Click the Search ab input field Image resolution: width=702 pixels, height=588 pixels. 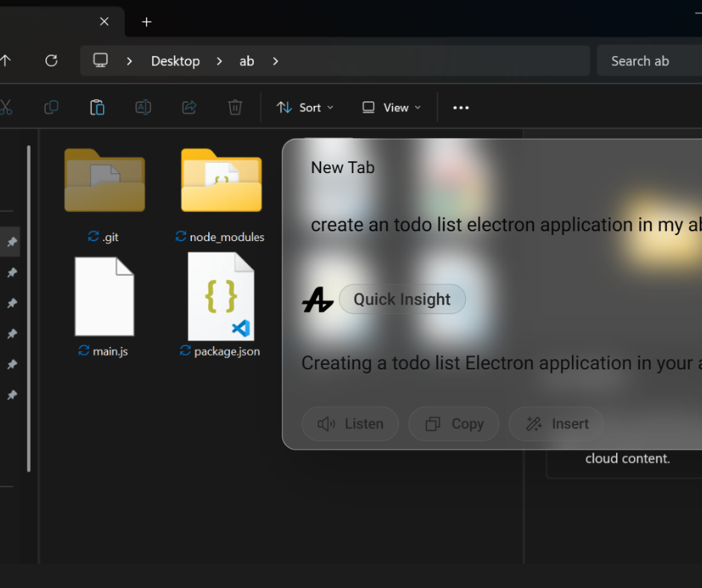point(650,61)
